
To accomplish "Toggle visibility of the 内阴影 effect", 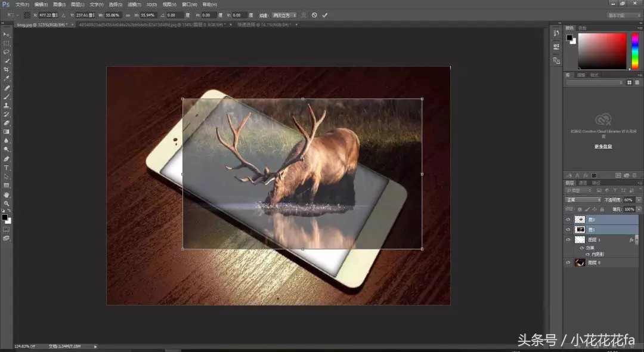I will (x=588, y=255).
